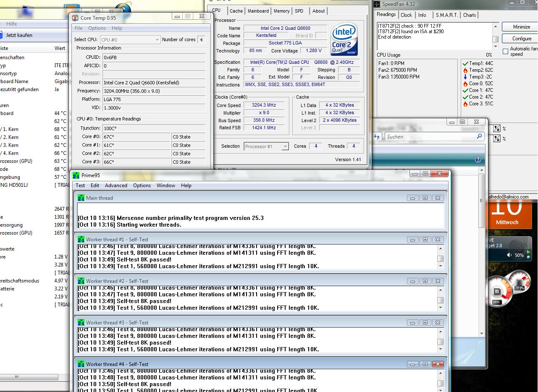Open the Prime95 Help menu
Image resolution: width=538 pixels, height=392 pixels.
[x=186, y=185]
